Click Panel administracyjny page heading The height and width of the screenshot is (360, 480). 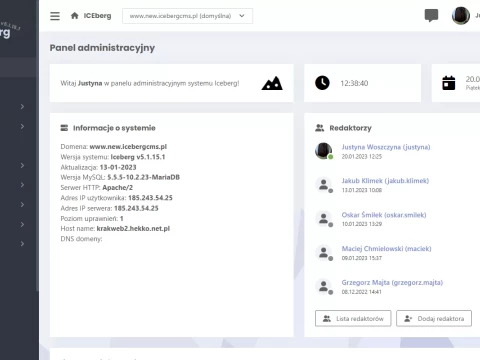click(x=102, y=48)
